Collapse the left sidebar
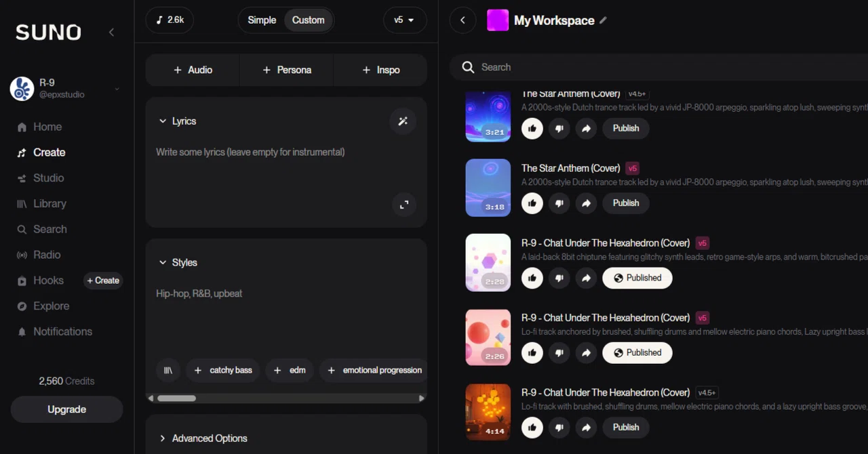868x454 pixels. pos(111,32)
